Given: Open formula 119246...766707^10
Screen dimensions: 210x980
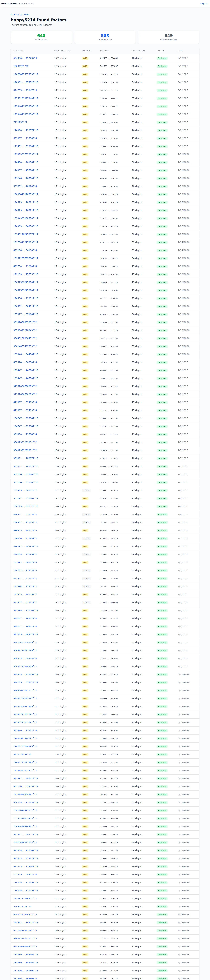Looking at the screenshot, I should point(26,178).
